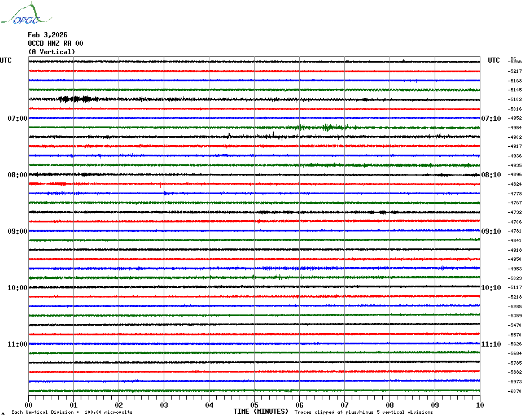Click the 05 minute tick label on x-axis
The height and width of the screenshot is (420, 525).
click(x=254, y=405)
